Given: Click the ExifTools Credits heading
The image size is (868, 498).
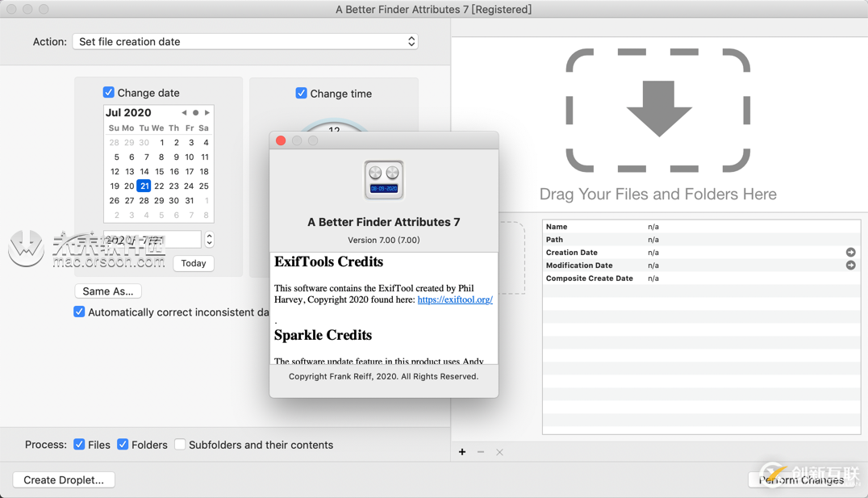Looking at the screenshot, I should point(329,262).
